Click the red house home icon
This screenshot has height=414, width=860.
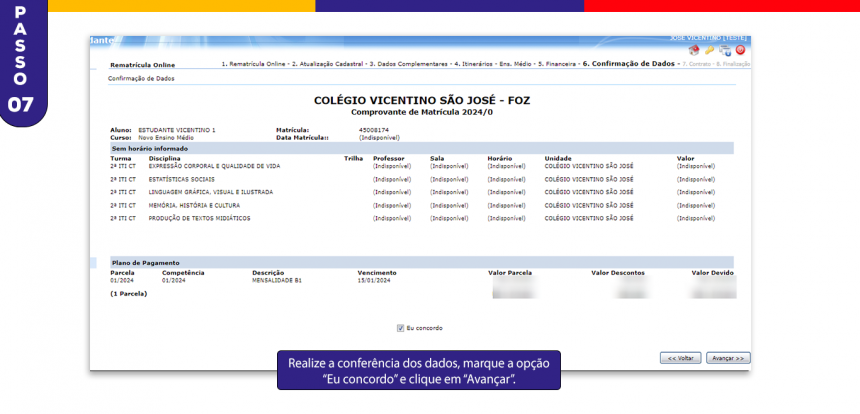(694, 50)
